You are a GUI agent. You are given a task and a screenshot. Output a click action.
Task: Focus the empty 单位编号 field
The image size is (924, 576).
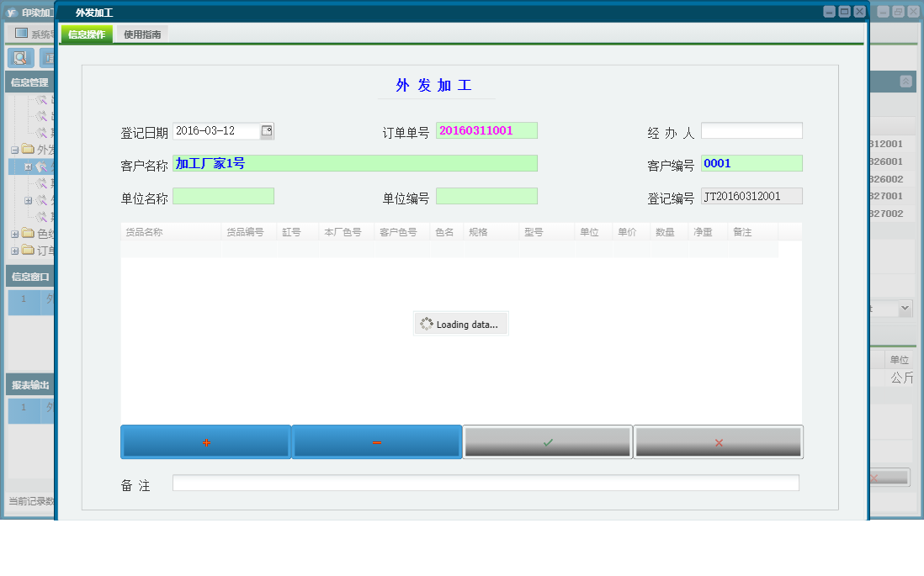(x=486, y=196)
